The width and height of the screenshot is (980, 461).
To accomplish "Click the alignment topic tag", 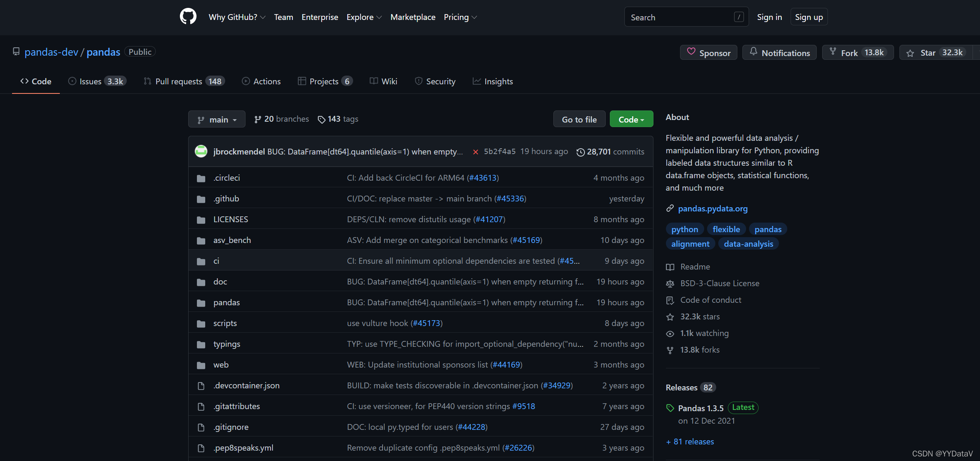I will (x=690, y=244).
